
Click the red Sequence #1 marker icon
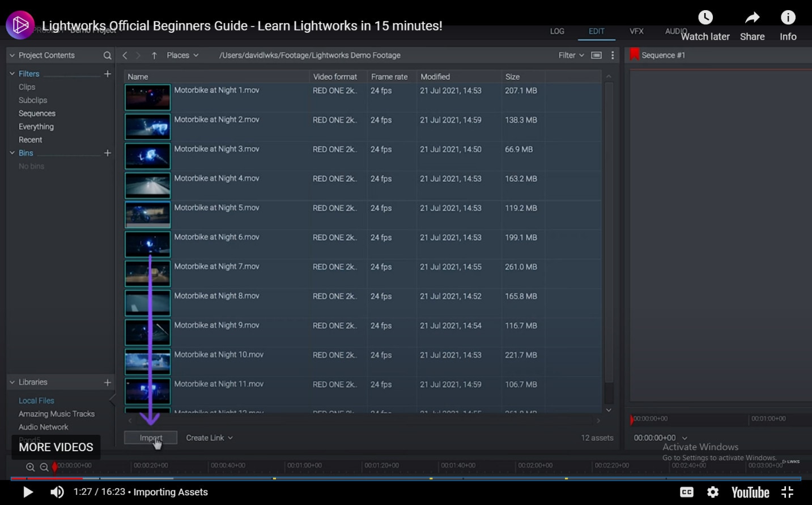(x=635, y=55)
